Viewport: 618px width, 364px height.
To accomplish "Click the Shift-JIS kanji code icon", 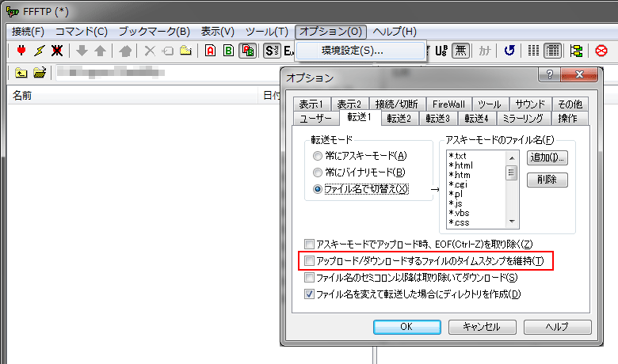I will click(272, 51).
